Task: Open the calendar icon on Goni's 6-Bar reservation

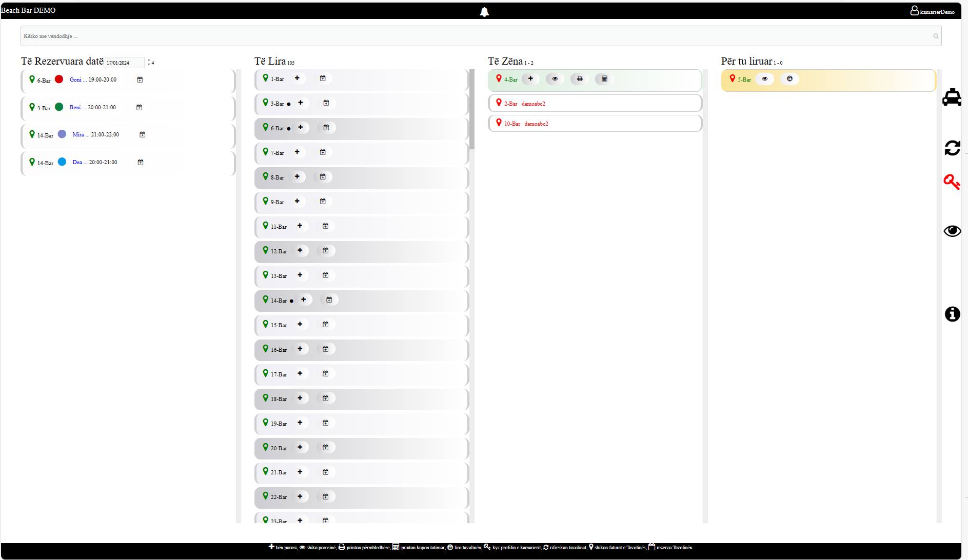Action: click(x=140, y=80)
